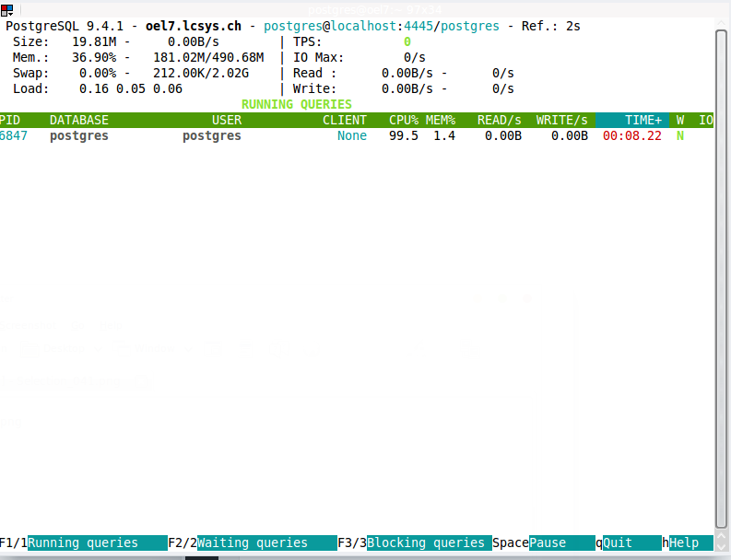This screenshot has width=731, height=560.
Task: Click the WRITE/s column header
Action: coord(562,120)
